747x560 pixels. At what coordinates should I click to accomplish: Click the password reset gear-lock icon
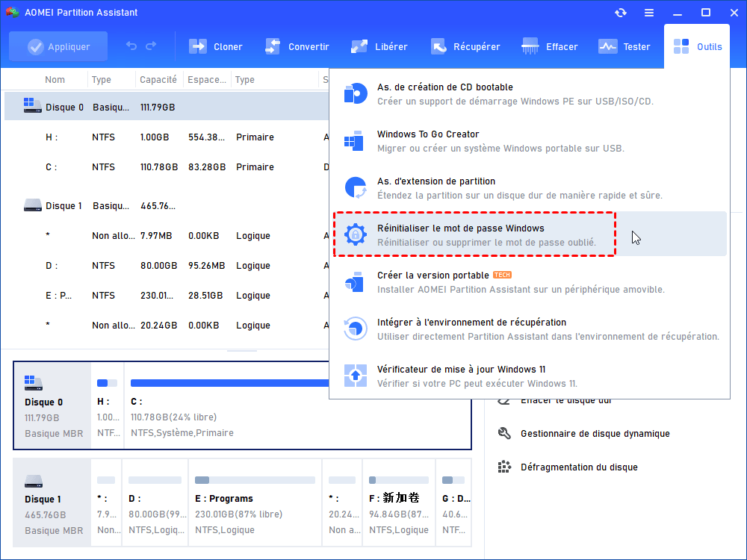[356, 234]
